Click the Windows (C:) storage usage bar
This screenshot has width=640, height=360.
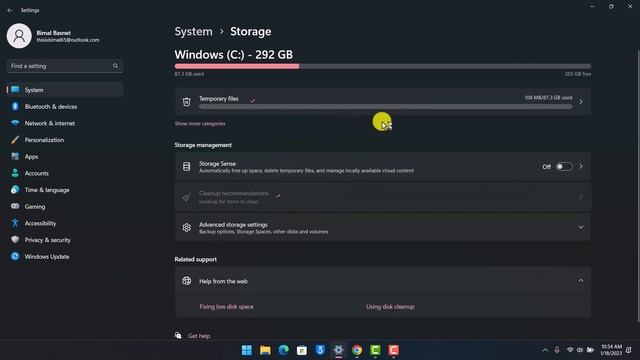(x=382, y=66)
